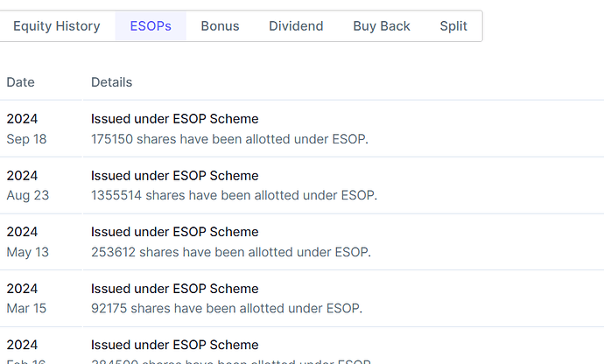Click the 175150 shares allotted text

229,138
